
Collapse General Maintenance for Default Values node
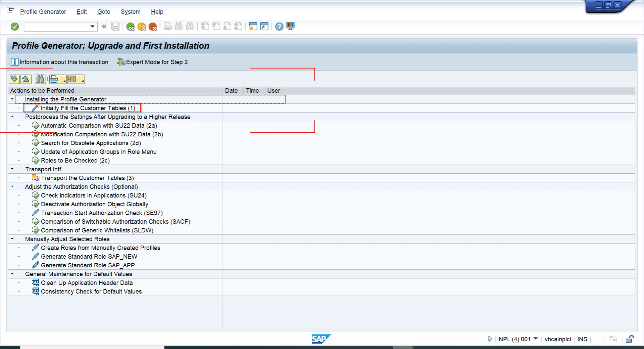(x=12, y=274)
